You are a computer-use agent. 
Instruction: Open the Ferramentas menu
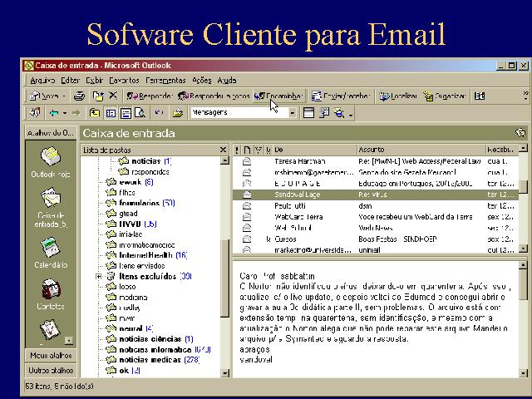point(165,81)
